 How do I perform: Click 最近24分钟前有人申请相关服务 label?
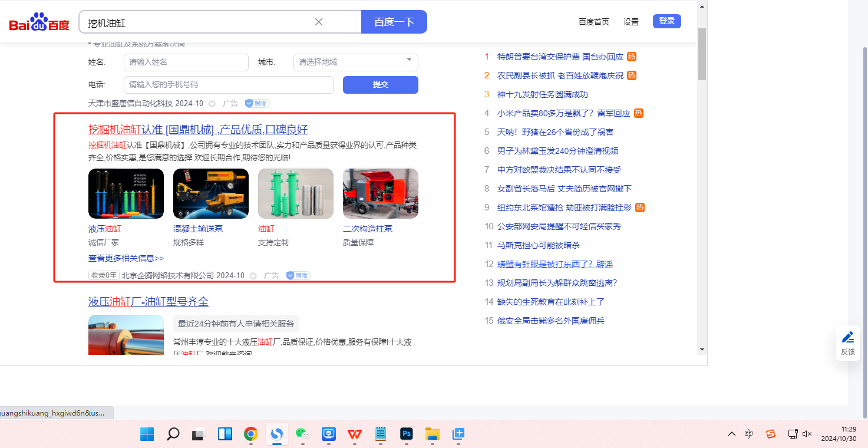[236, 324]
